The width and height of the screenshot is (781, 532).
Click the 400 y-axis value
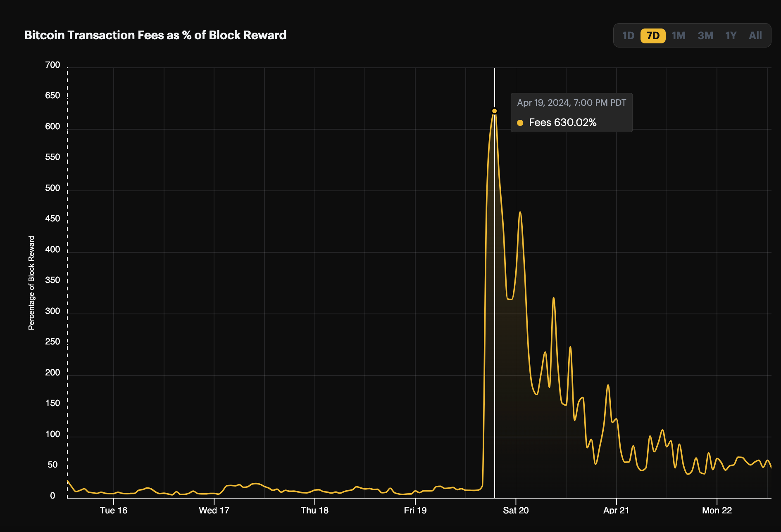[x=52, y=249]
